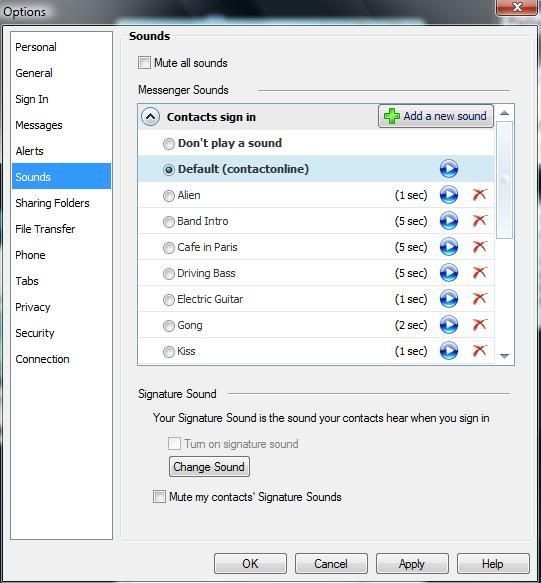Play the Electric Guitar preview
Viewport: 541px width, 583px height.
coord(449,299)
